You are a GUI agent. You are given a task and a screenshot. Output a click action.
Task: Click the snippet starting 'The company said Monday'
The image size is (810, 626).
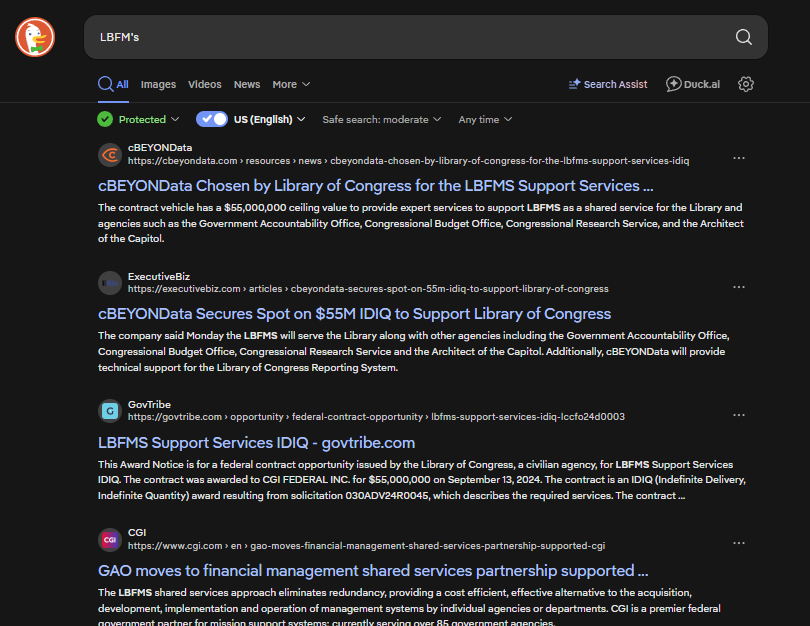coord(413,351)
